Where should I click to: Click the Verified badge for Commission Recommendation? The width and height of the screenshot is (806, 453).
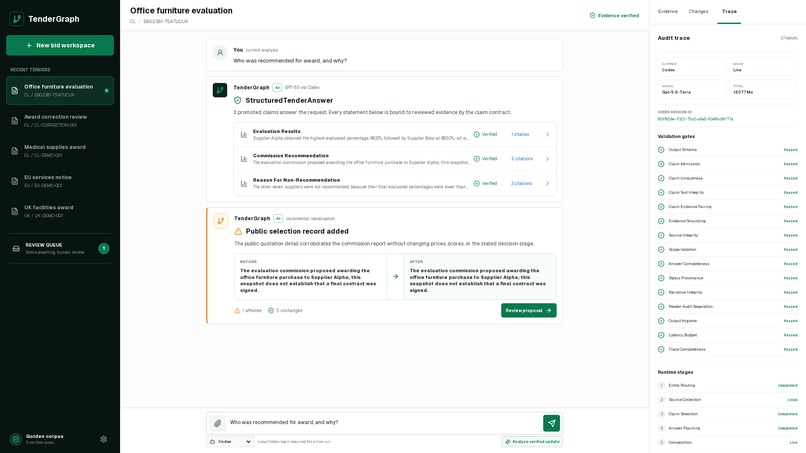485,159
